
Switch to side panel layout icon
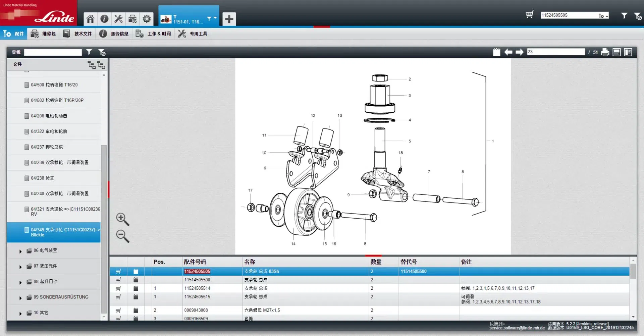[x=628, y=52]
